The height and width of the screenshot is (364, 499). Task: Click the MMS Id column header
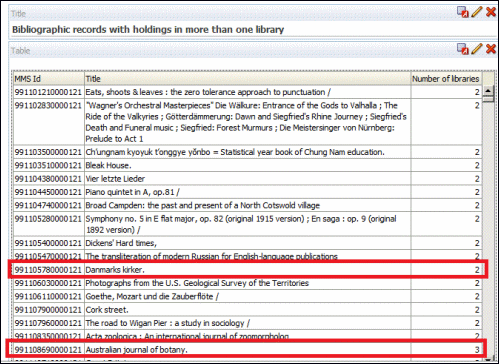49,79
